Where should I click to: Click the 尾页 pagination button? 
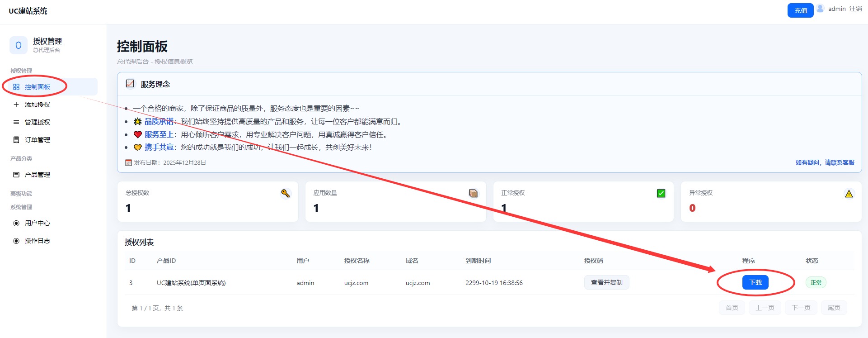pyautogui.click(x=834, y=308)
